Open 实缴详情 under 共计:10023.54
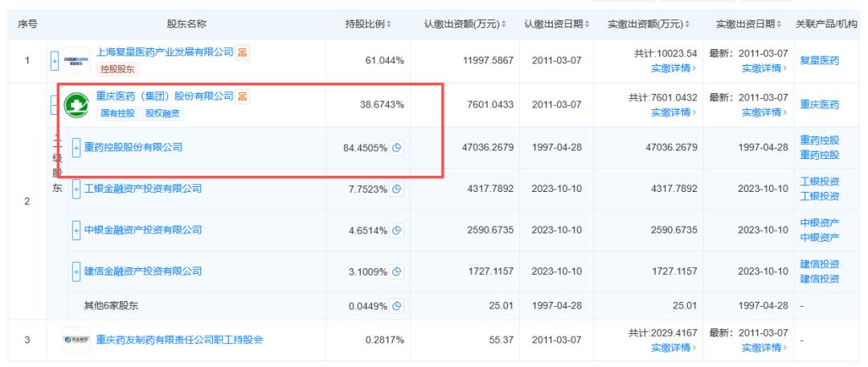 click(674, 68)
